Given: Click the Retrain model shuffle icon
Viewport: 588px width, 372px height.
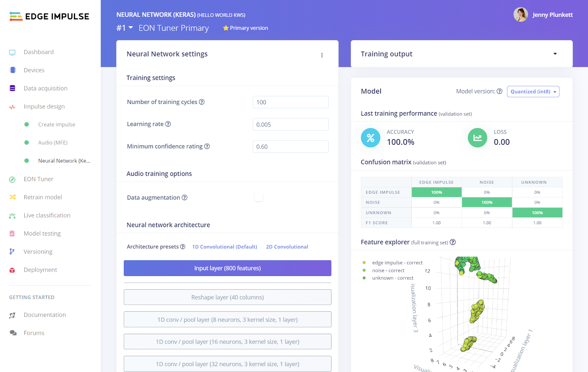Looking at the screenshot, I should [x=12, y=197].
